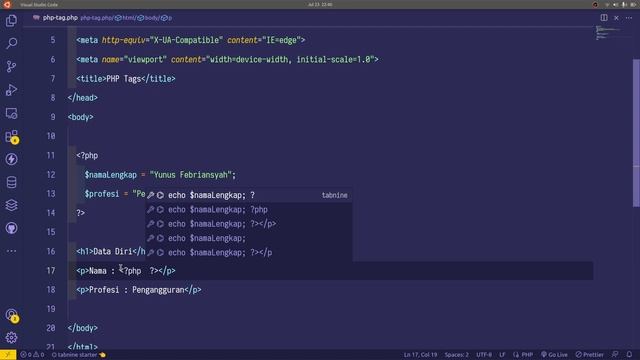Open the GitHub view in activity bar
The height and width of the screenshot is (360, 640).
11,228
